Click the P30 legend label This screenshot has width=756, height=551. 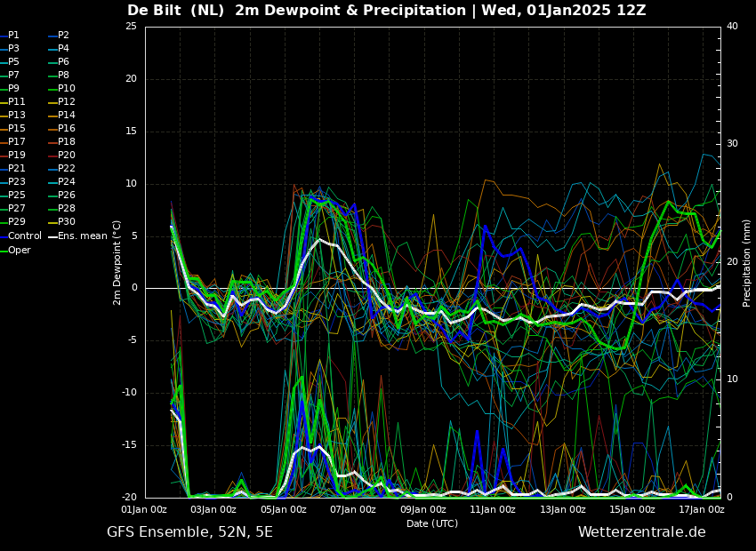click(x=66, y=222)
